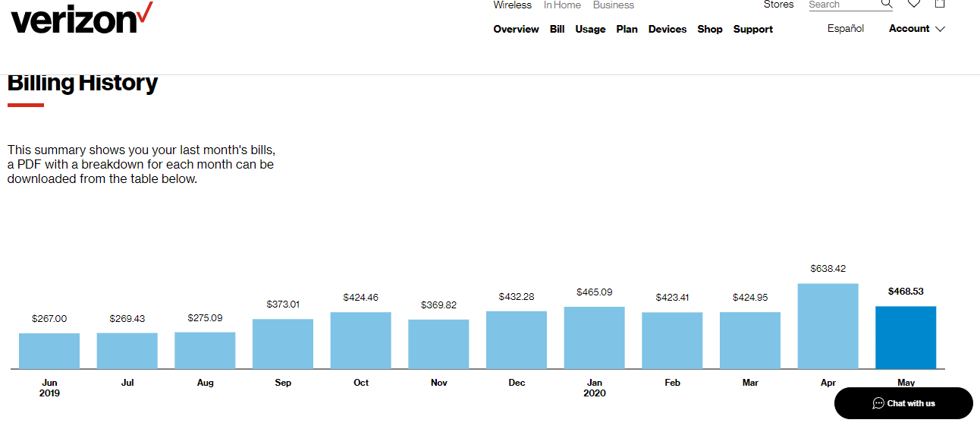
Task: Select the Devices menu item
Action: click(x=667, y=29)
